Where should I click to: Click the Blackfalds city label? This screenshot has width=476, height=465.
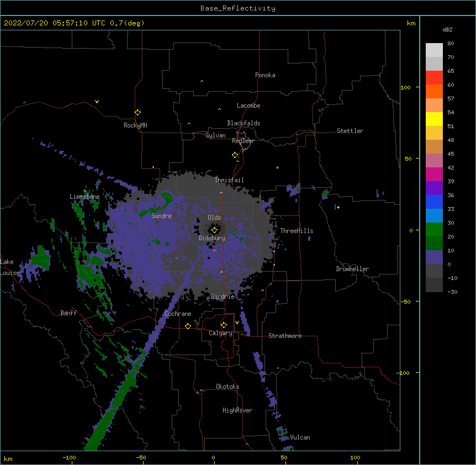tap(244, 123)
